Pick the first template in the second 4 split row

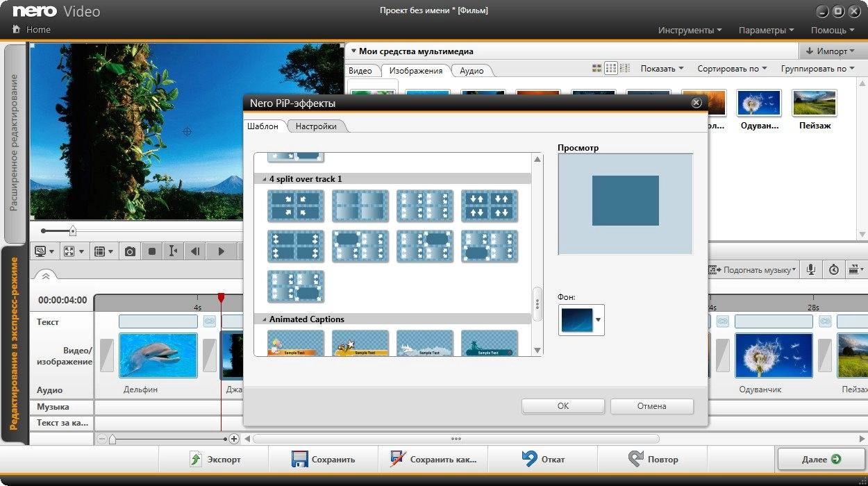click(296, 246)
